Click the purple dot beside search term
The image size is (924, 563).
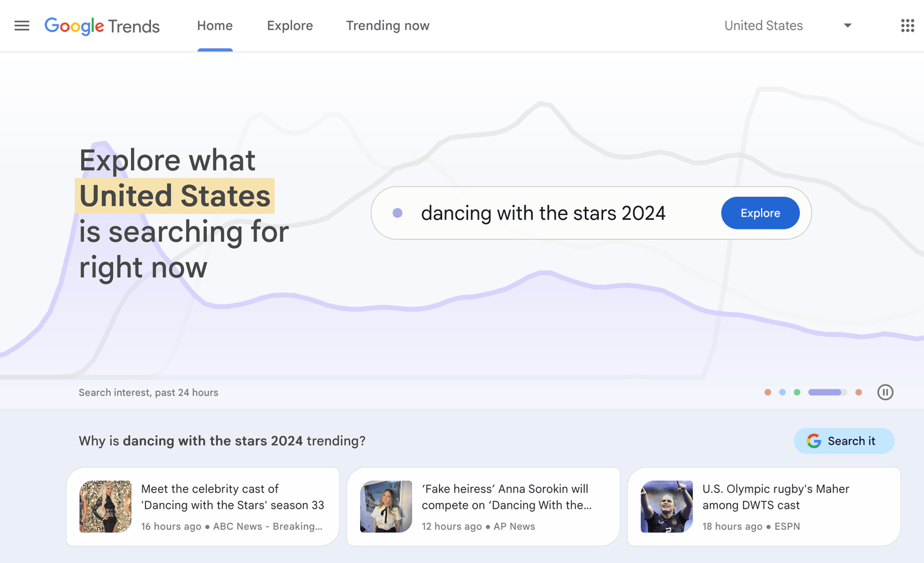(397, 213)
